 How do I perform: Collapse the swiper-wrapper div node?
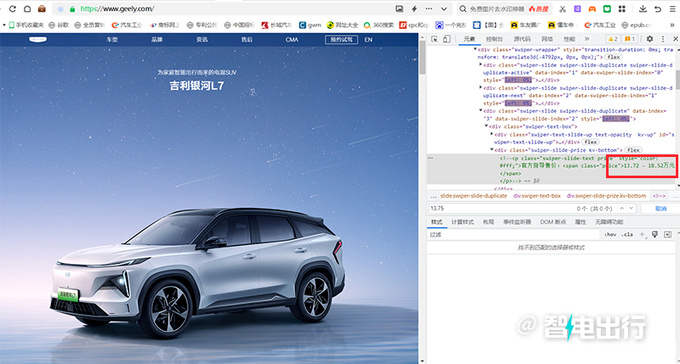475,49
